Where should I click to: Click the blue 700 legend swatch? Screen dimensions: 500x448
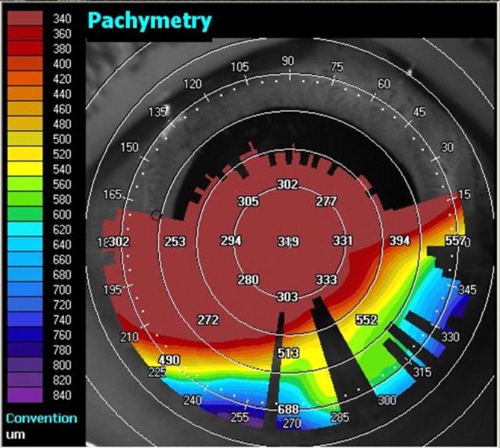[x=28, y=290]
